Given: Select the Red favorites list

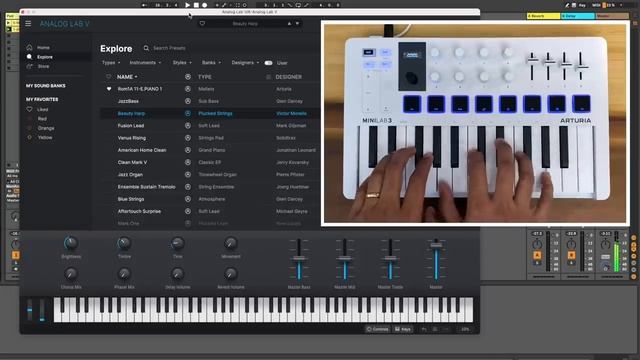Looking at the screenshot, I should pos(42,119).
